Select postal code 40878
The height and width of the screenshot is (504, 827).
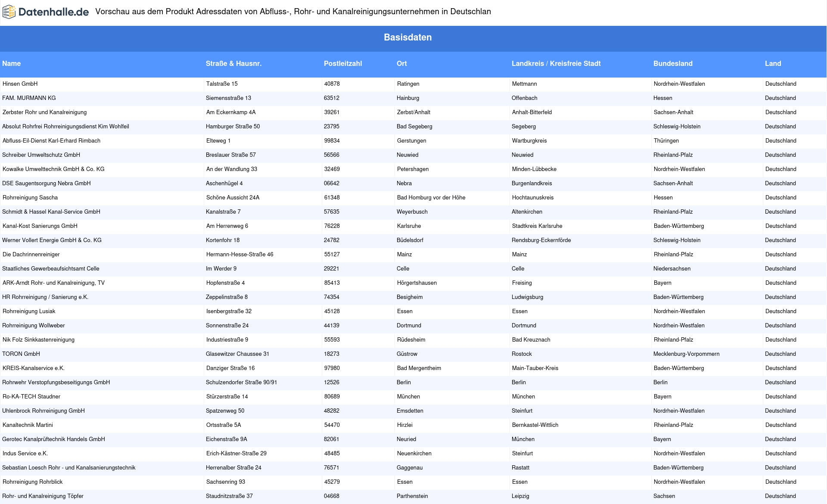pos(332,84)
